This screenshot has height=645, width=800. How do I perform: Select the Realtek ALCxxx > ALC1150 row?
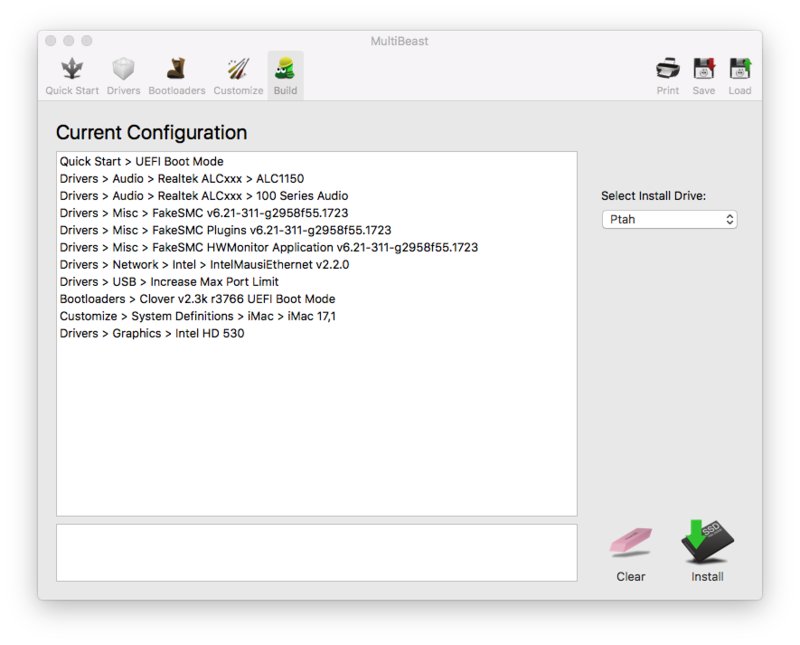316,179
